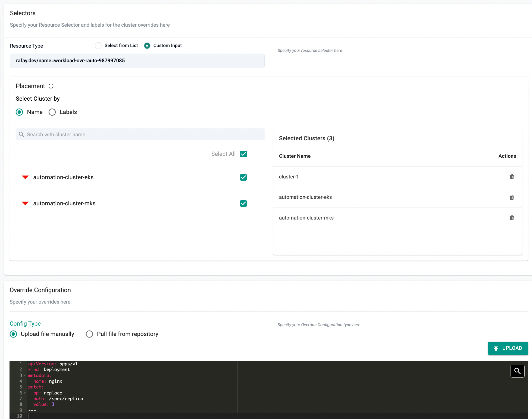Click the resource selector text field
Image resolution: width=532 pixels, height=420 pixels.
[x=137, y=61]
